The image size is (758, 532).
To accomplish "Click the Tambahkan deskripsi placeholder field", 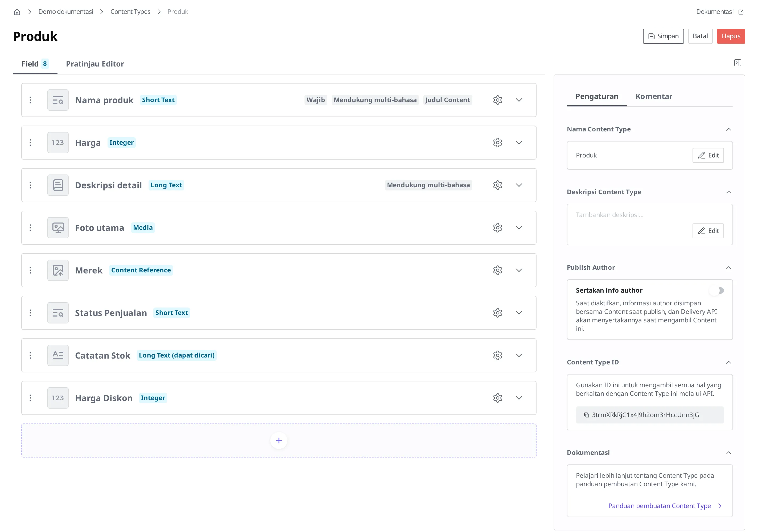I will 609,215.
